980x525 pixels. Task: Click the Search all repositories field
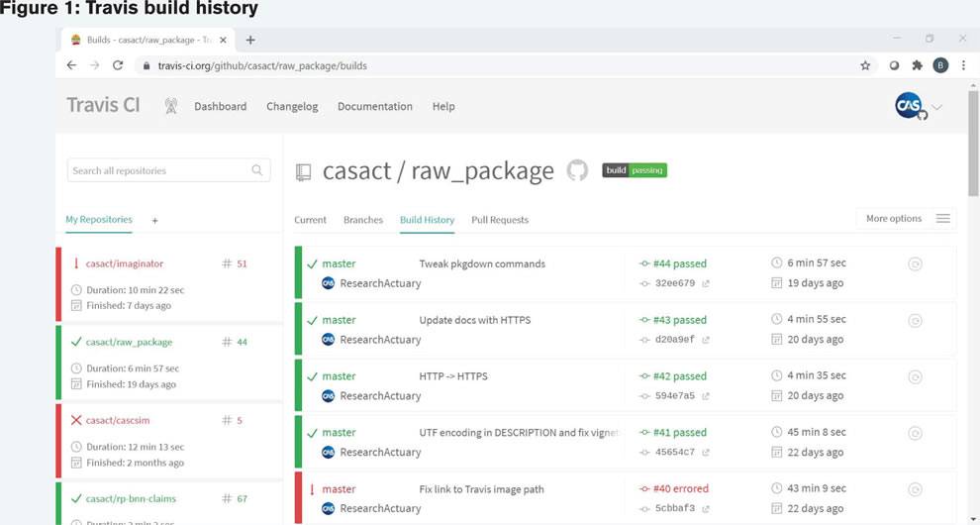[x=168, y=170]
